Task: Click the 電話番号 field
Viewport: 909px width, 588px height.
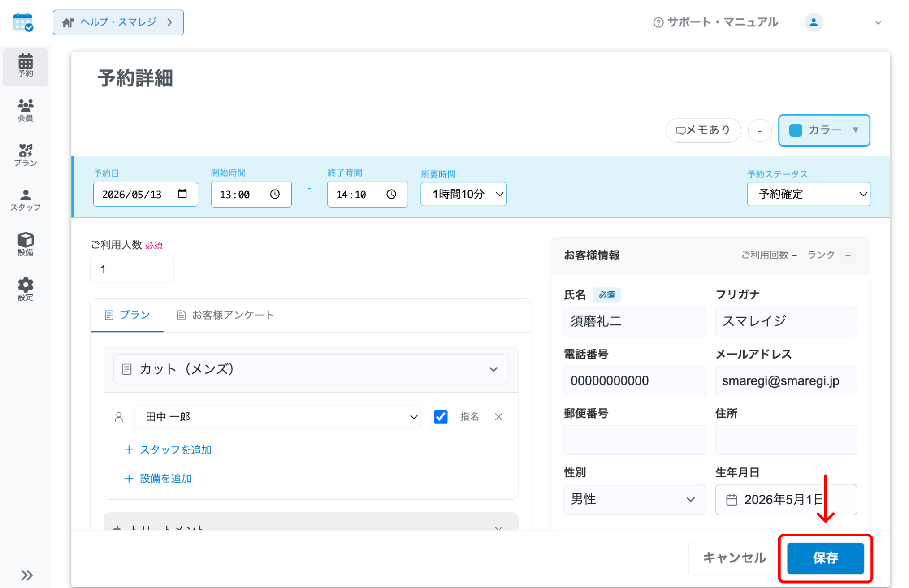Action: click(634, 380)
